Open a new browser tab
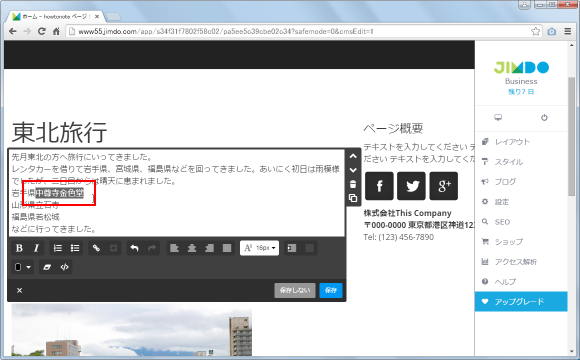This screenshot has width=580, height=360. (x=113, y=17)
